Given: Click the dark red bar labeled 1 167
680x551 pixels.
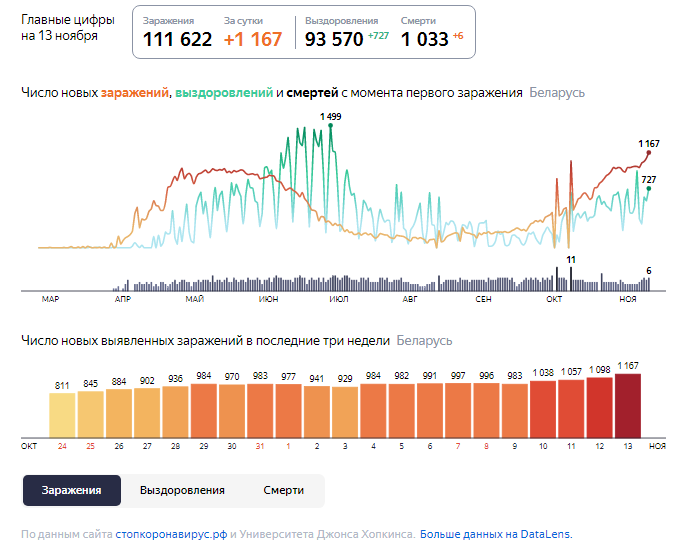Looking at the screenshot, I should 629,406.
